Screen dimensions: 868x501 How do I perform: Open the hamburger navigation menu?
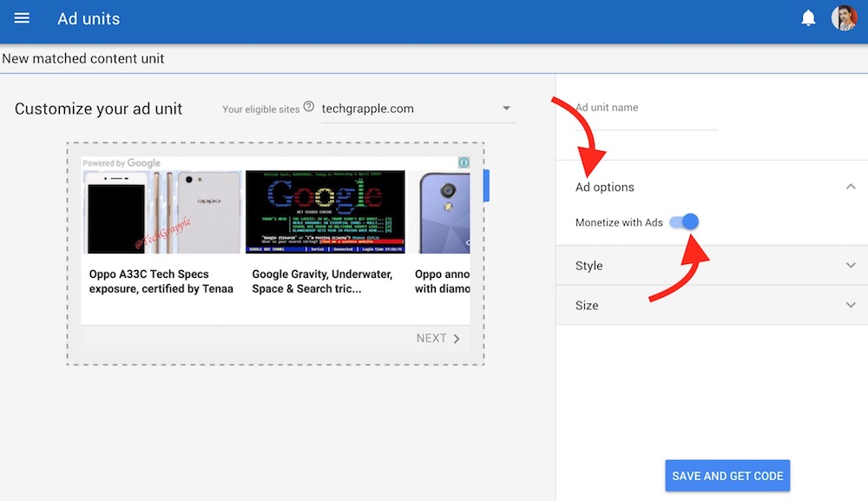click(22, 18)
